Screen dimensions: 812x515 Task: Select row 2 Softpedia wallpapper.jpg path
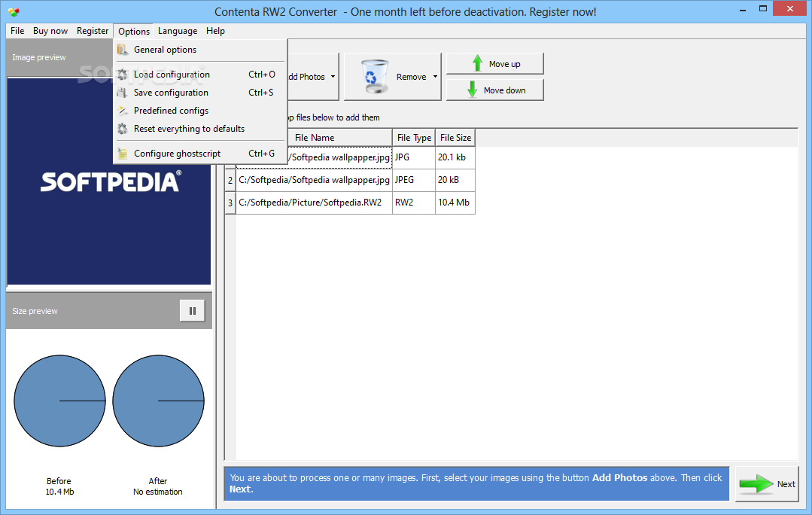click(315, 180)
